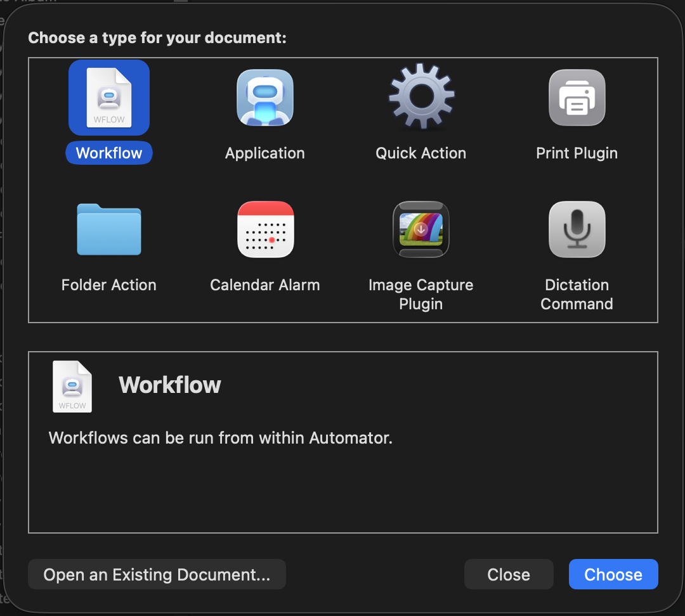Select the Calendar Alarm calendar icon
Image resolution: width=685 pixels, height=616 pixels.
(x=265, y=229)
